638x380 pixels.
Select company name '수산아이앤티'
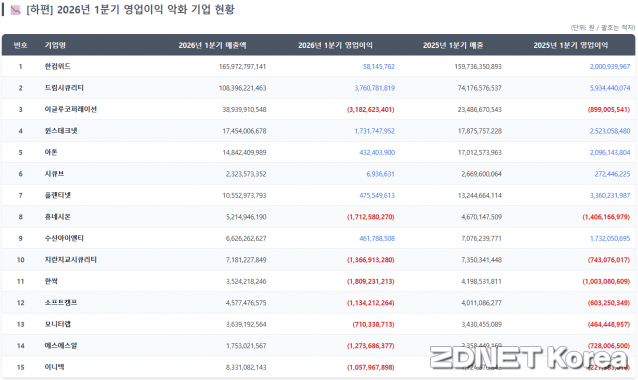(64, 238)
